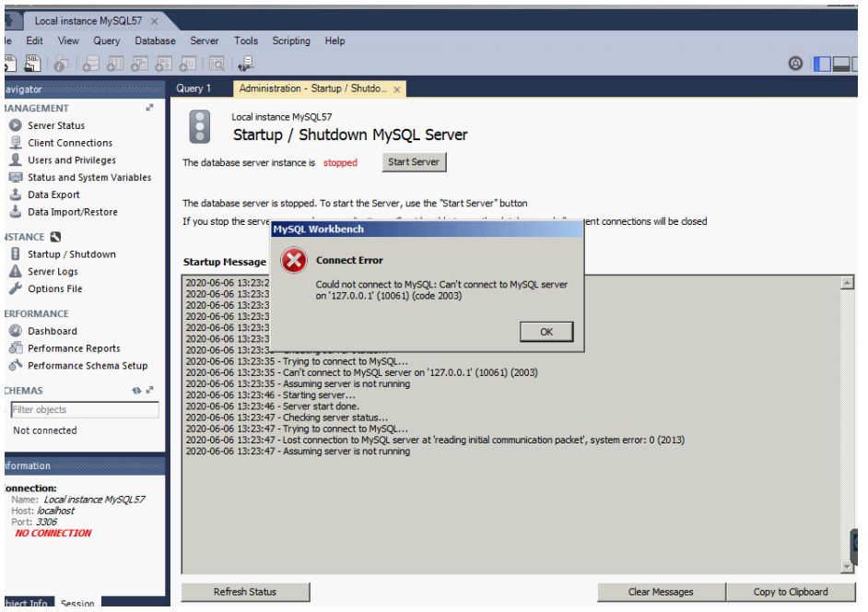Expand the Schemas section panel

coord(148,391)
